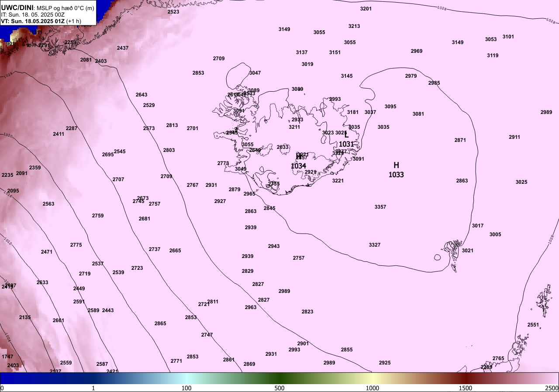Click the 3357 height value

click(380, 207)
